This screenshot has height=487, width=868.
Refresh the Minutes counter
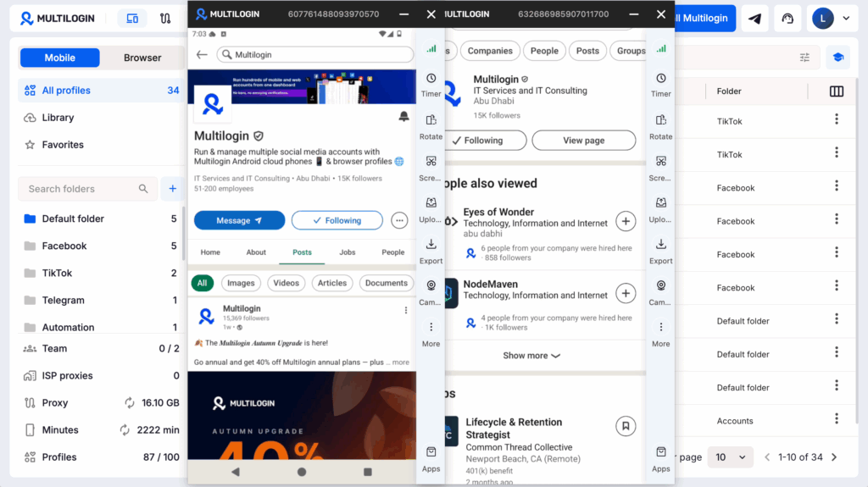coord(125,430)
